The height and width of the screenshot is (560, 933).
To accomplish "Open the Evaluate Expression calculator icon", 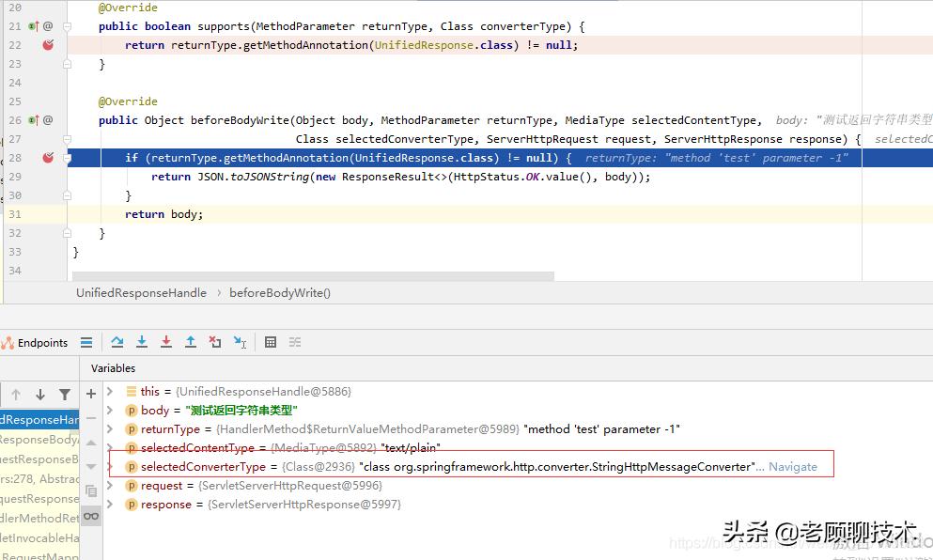I will click(271, 343).
